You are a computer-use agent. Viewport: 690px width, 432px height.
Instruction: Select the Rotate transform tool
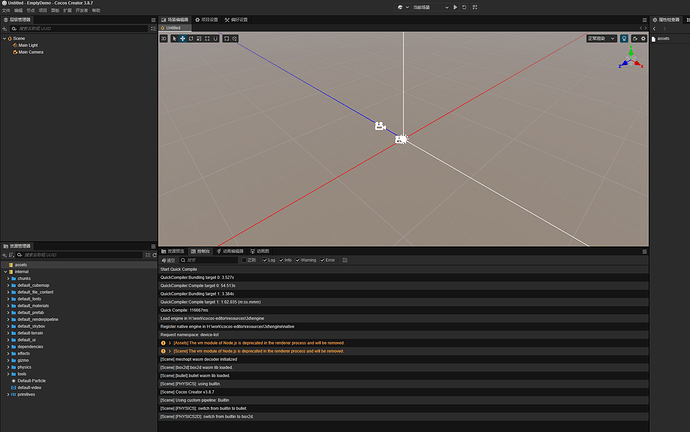click(x=191, y=39)
